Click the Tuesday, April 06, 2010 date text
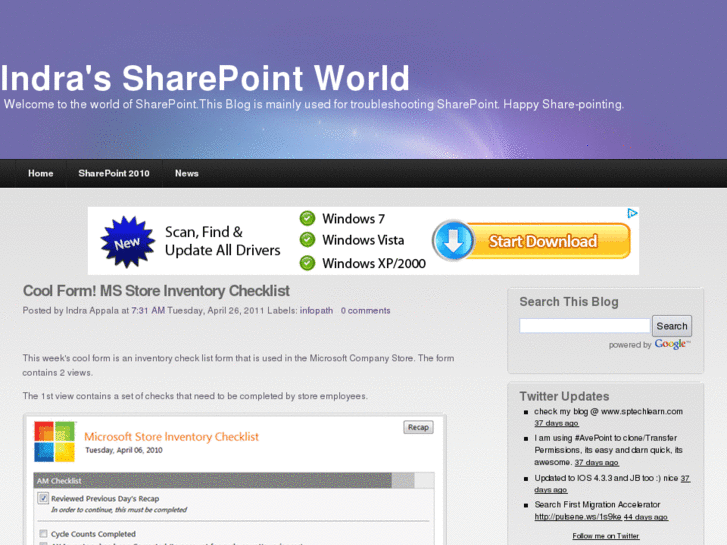The height and width of the screenshot is (545, 727). tap(124, 450)
